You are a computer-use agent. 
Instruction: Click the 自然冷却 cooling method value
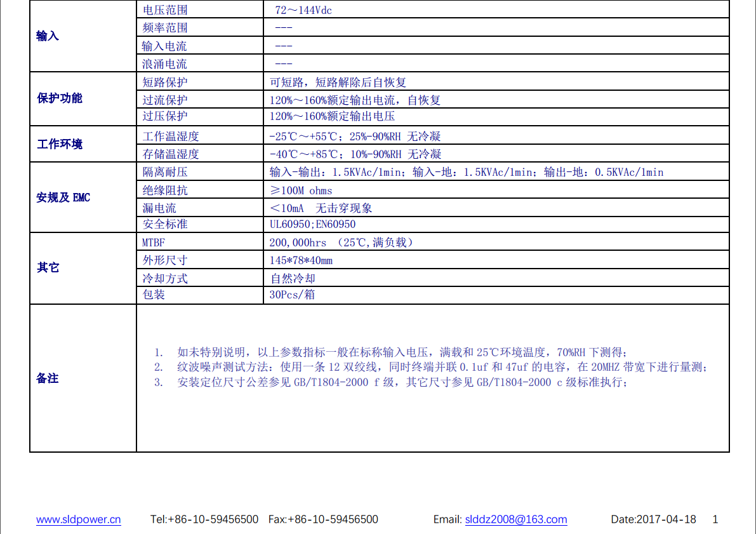tap(293, 278)
